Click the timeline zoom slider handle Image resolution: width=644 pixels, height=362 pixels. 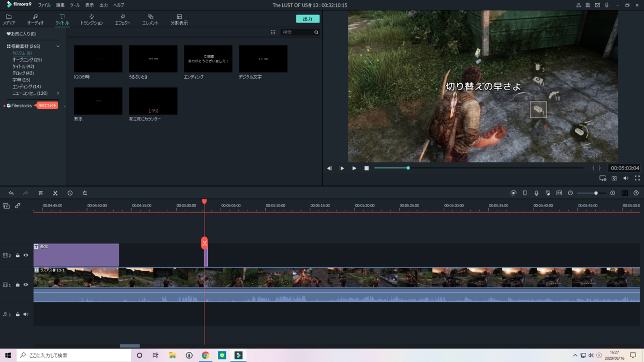(596, 193)
